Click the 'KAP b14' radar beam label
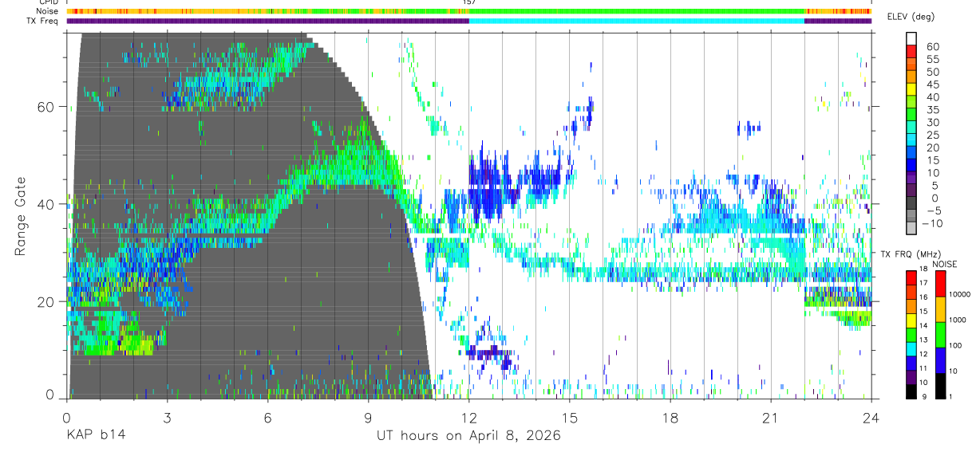The height and width of the screenshot is (452, 980). click(95, 435)
